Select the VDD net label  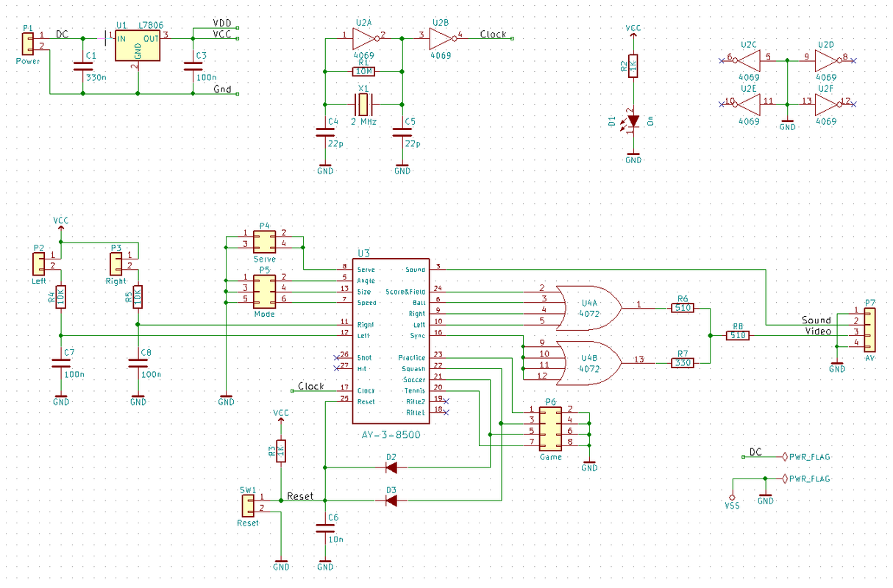pyautogui.click(x=222, y=24)
